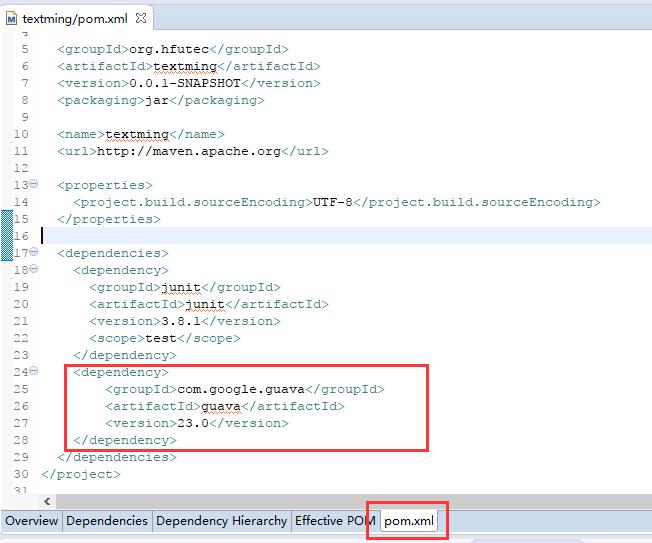Screen dimensions: 652x543
Task: Click the UTF-8 sourceEncoding value
Action: 332,202
